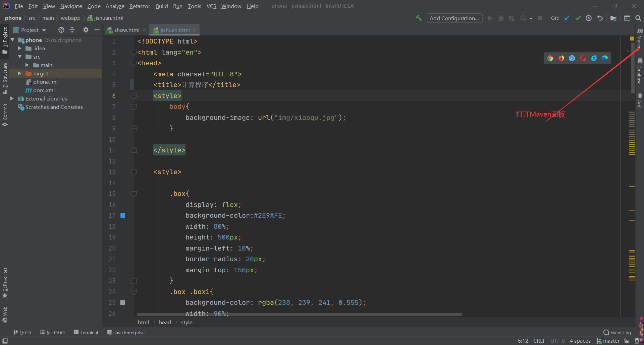Viewport: 644px width, 345px height.
Task: Open the Database tool window
Action: coord(640,71)
